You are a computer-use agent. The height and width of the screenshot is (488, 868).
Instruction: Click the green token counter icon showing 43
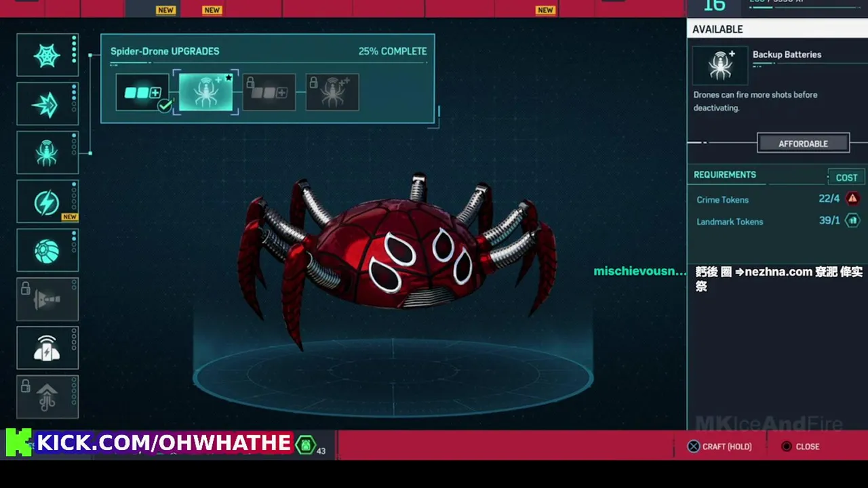tap(306, 445)
